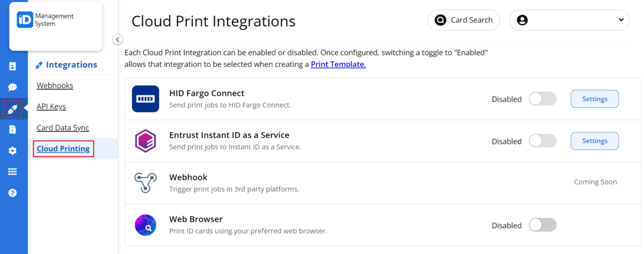
Task: Open the list view sidebar icon
Action: 12,171
